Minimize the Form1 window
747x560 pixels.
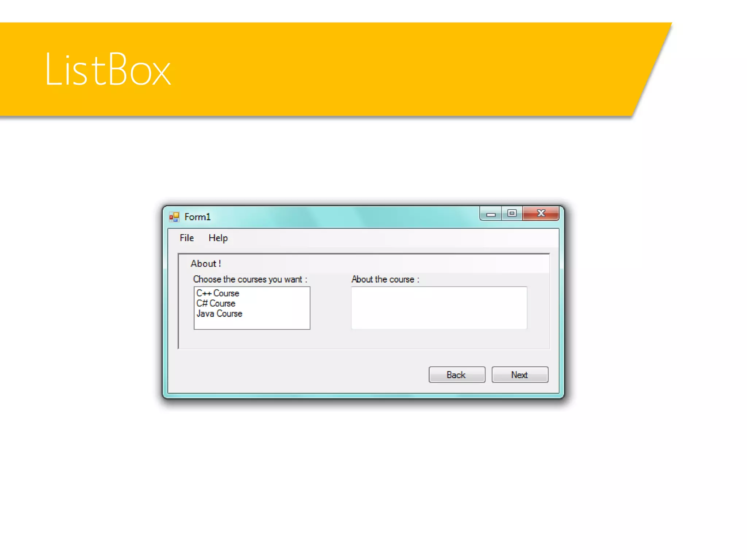[x=491, y=214]
